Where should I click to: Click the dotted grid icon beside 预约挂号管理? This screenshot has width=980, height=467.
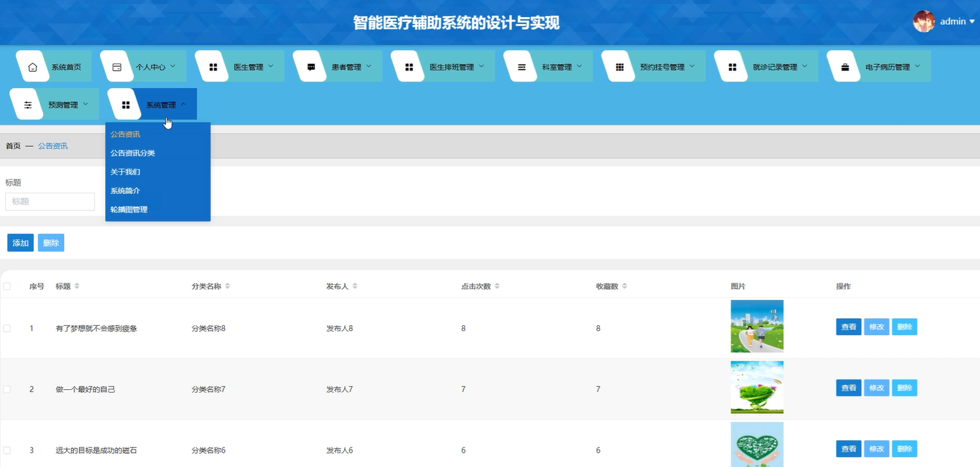[620, 67]
